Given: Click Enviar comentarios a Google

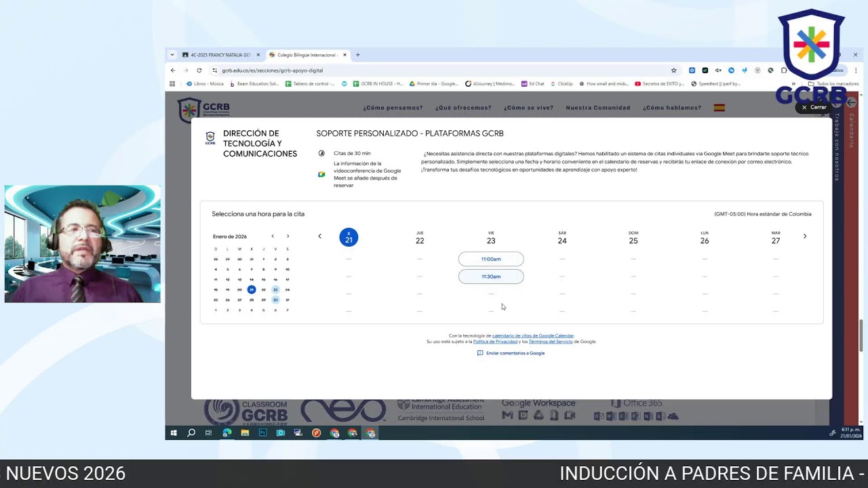Looking at the screenshot, I should pyautogui.click(x=511, y=353).
